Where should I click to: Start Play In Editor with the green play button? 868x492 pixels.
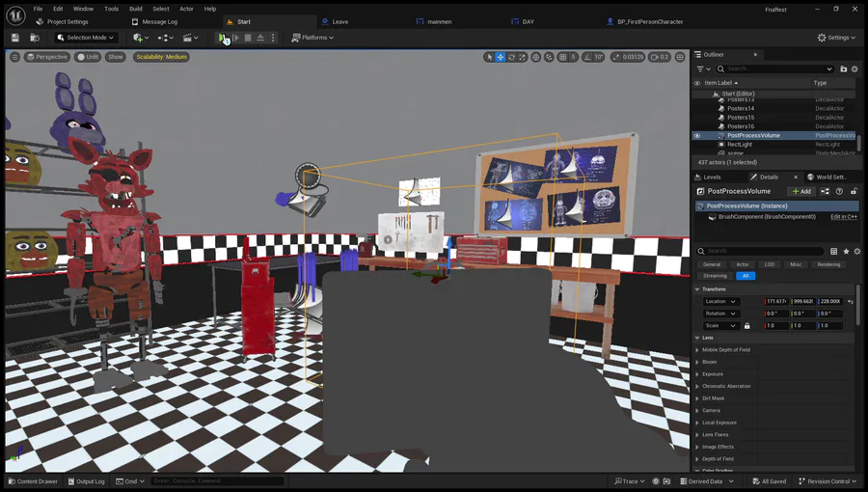[223, 38]
